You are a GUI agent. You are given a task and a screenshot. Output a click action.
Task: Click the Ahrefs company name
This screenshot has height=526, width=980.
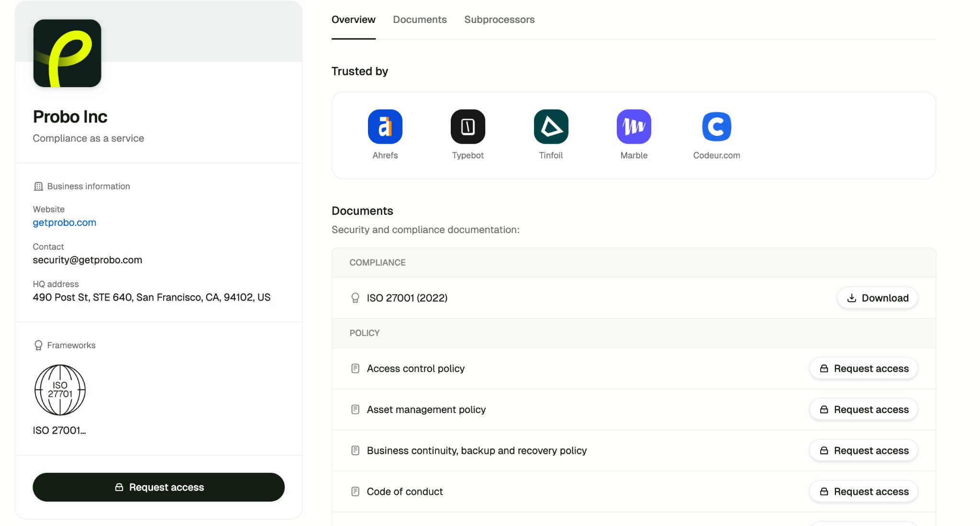click(385, 156)
